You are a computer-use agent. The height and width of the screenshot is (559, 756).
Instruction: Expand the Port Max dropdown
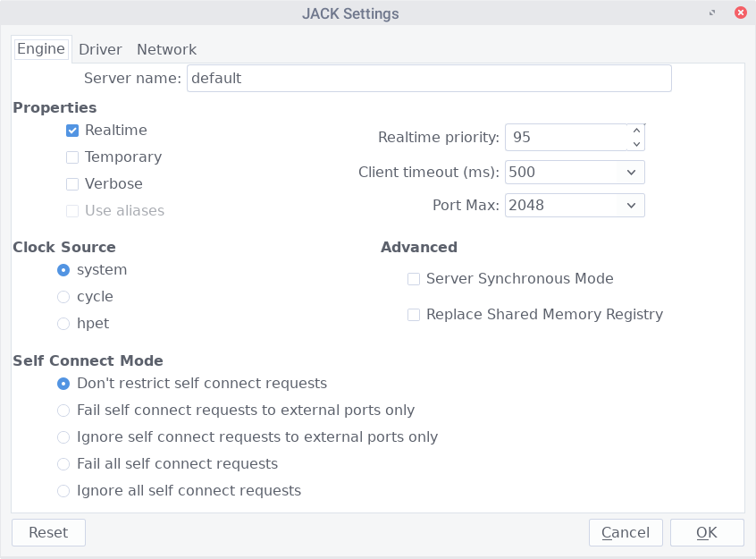pos(575,205)
